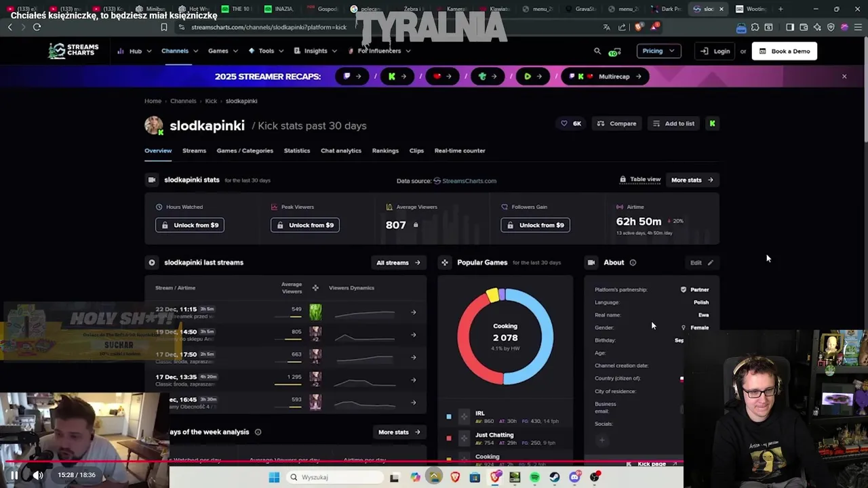868x488 pixels.
Task: Open the Windows Start button
Action: tap(274, 477)
